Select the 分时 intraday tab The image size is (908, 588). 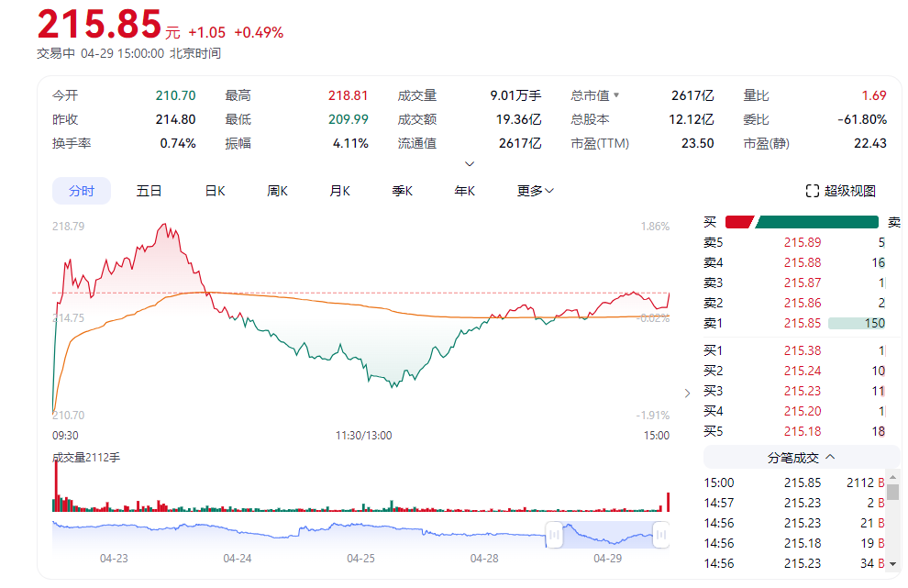[81, 191]
